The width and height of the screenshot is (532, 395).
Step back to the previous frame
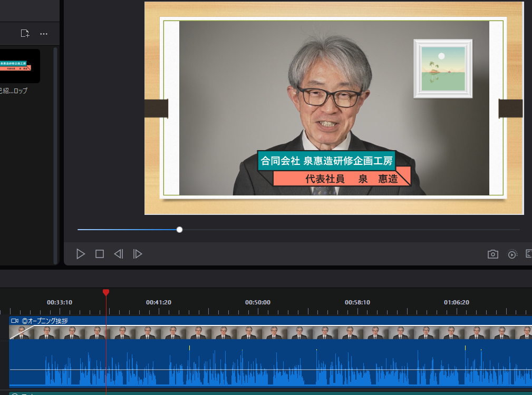[x=119, y=254]
